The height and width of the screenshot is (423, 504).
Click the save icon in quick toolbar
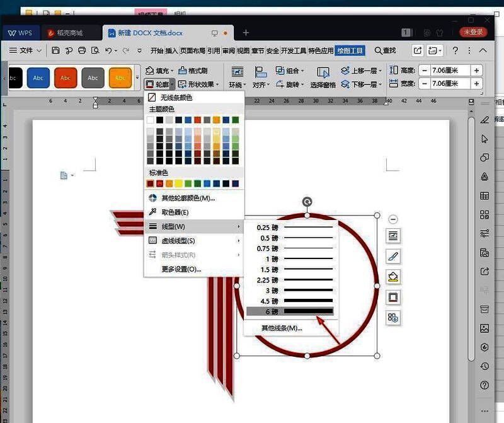(56, 50)
